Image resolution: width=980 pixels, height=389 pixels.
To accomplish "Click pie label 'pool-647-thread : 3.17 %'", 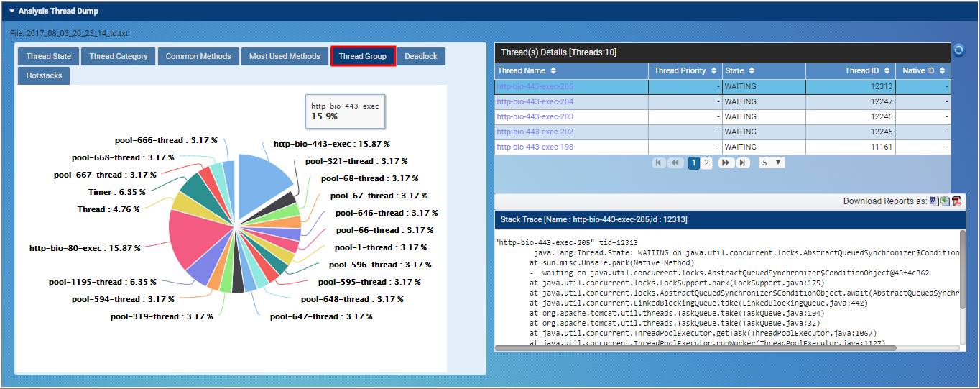I will tap(321, 316).
